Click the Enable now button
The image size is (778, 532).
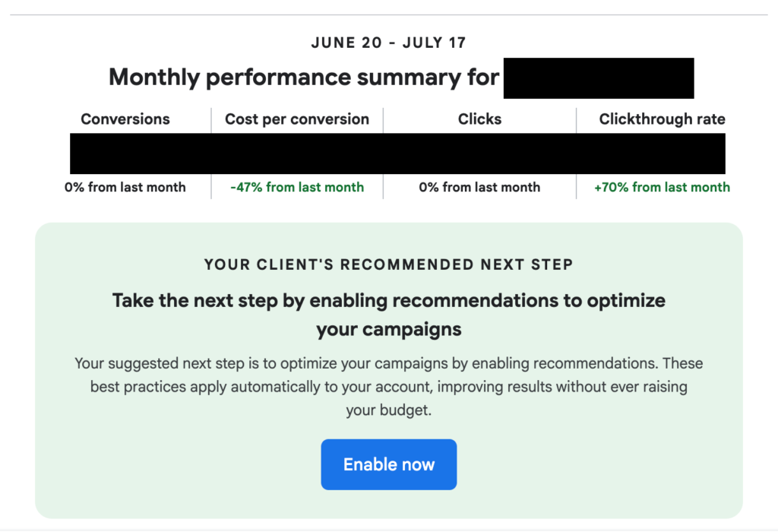tap(388, 464)
